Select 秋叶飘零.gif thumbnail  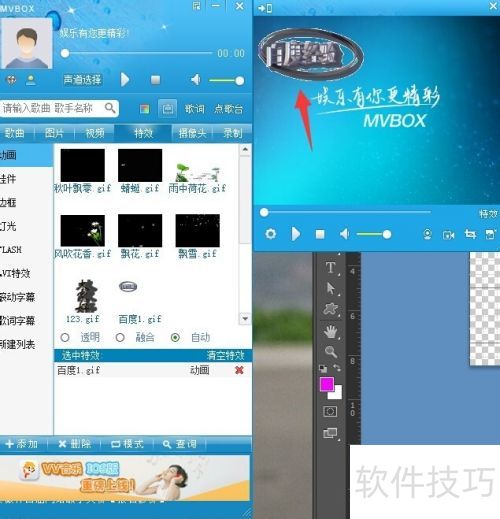click(83, 166)
